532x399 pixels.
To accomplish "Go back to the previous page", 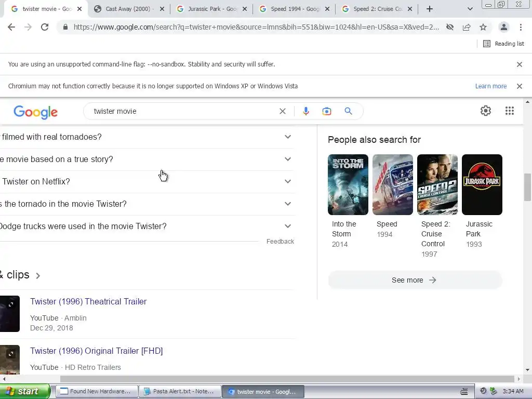I will pyautogui.click(x=11, y=27).
